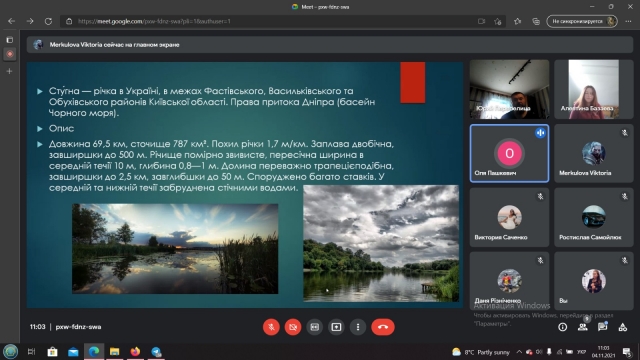The image size is (640, 360).
Task: Open the Не синхронизируется profile button
Action: click(582, 21)
